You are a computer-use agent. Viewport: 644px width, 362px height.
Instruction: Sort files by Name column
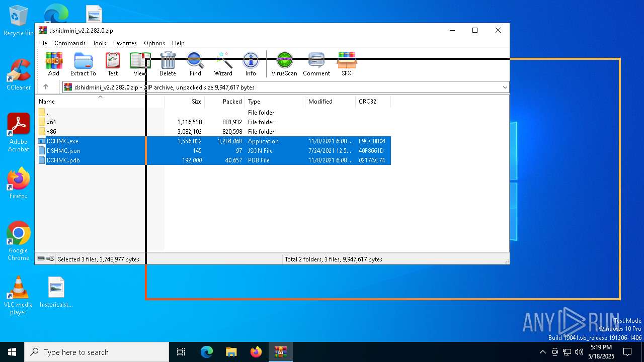coord(100,102)
